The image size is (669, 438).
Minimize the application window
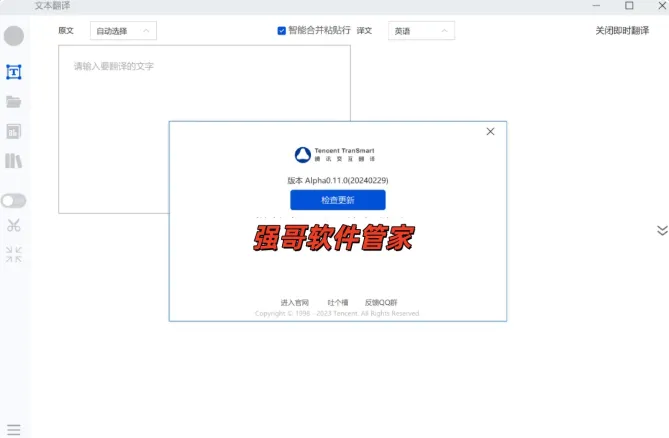[x=596, y=6]
